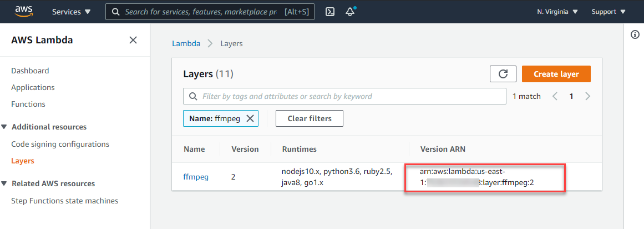Go to Dashboard in the sidebar
This screenshot has width=644, height=229.
click(30, 71)
